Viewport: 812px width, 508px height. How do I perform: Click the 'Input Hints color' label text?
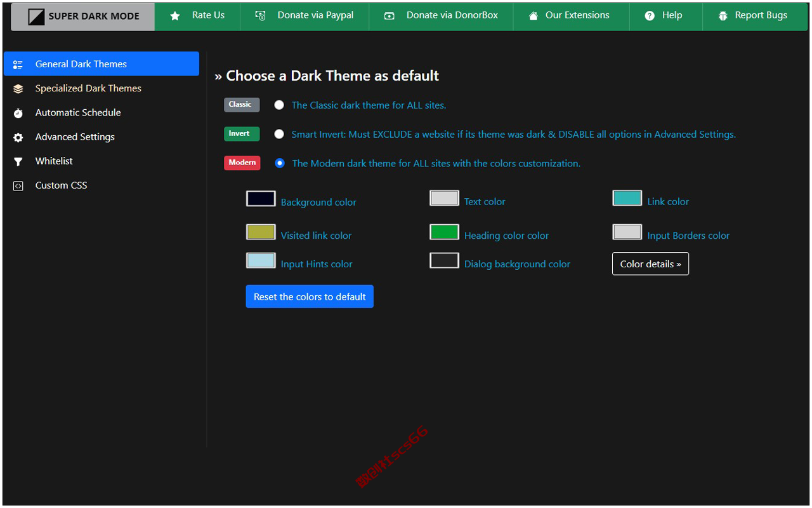coord(317,264)
